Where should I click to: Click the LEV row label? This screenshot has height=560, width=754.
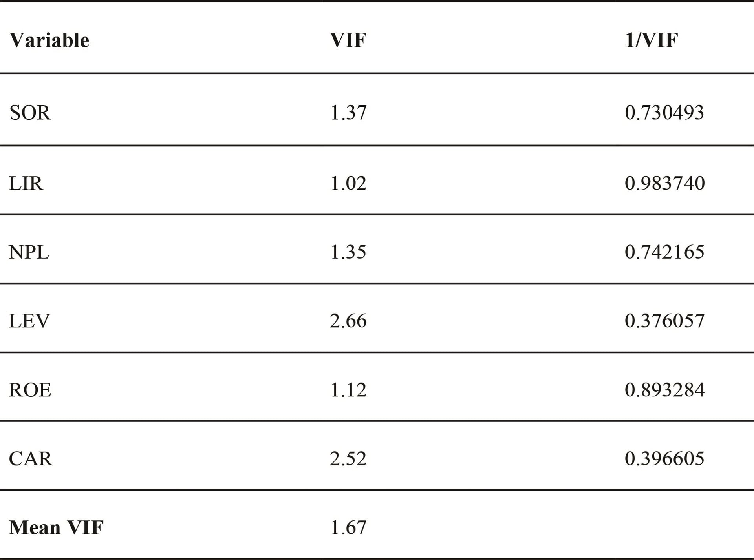29,321
